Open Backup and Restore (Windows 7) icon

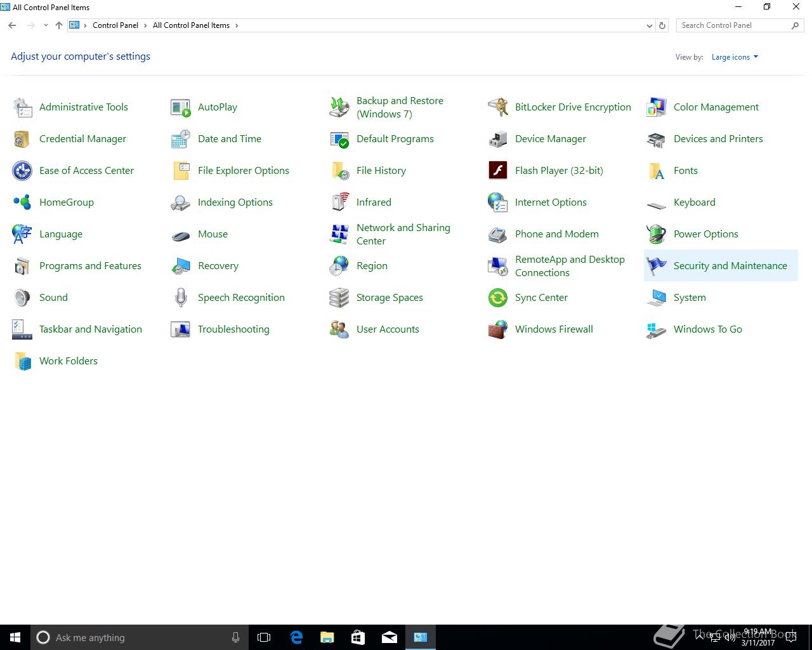[x=339, y=107]
